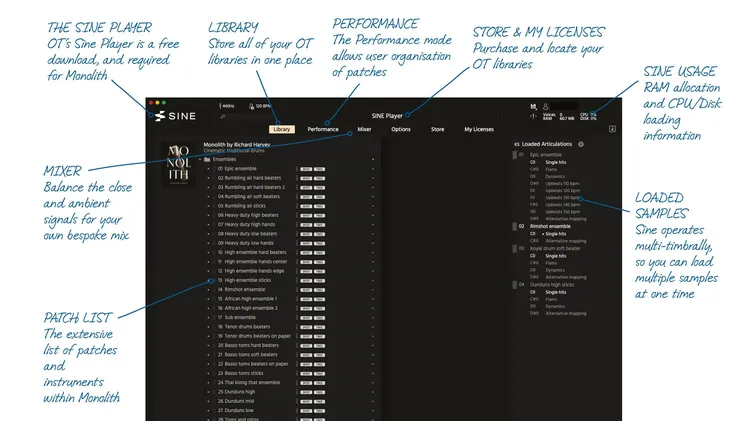Expand the 02 Rumbling air hard beaters row bullet
The image size is (750, 421).
[x=209, y=178]
